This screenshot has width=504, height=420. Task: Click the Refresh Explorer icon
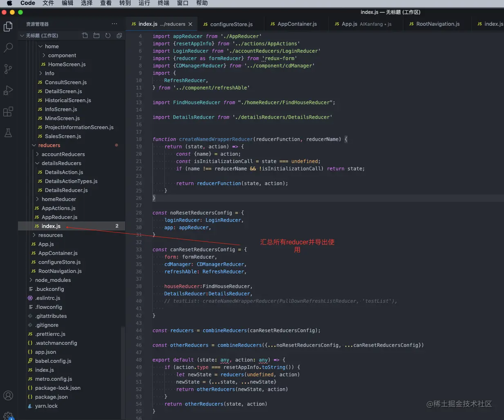click(x=108, y=36)
